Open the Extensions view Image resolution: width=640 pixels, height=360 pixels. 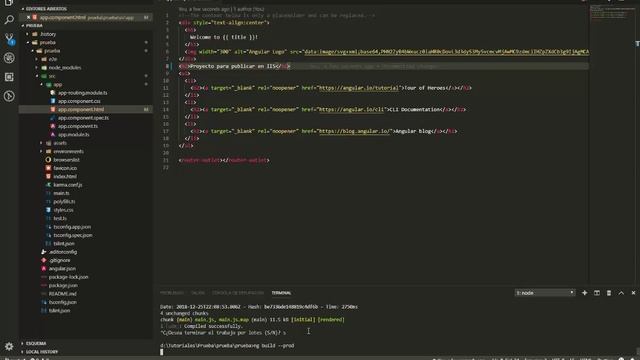(x=9, y=77)
